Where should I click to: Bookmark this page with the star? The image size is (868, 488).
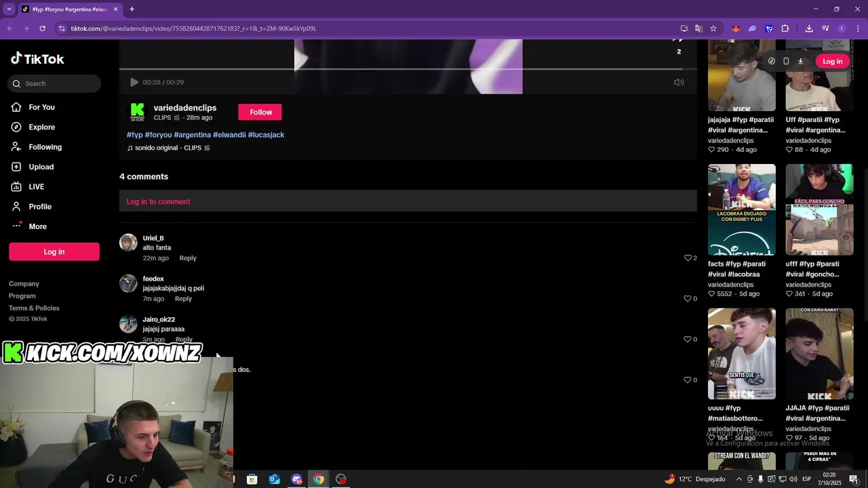713,28
